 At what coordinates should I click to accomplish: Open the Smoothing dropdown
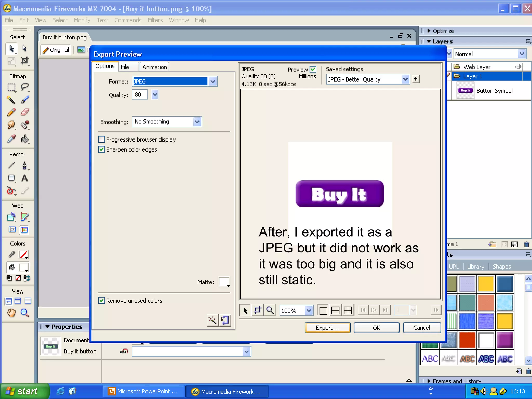pyautogui.click(x=197, y=122)
